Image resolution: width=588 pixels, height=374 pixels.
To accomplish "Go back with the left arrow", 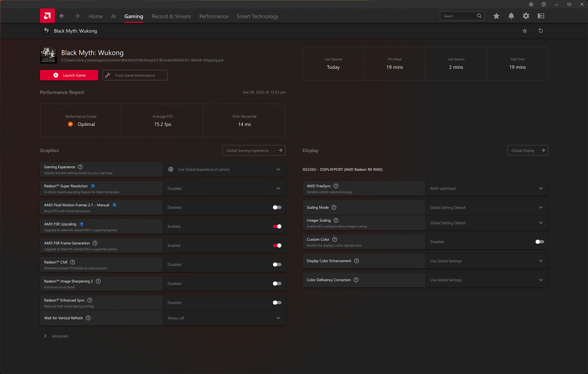I will [x=62, y=16].
